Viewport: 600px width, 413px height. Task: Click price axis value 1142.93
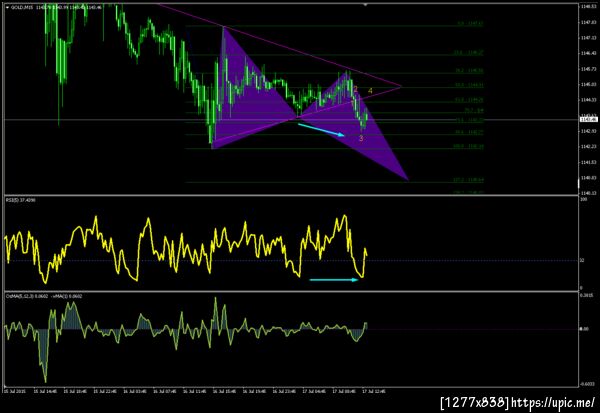(x=588, y=131)
